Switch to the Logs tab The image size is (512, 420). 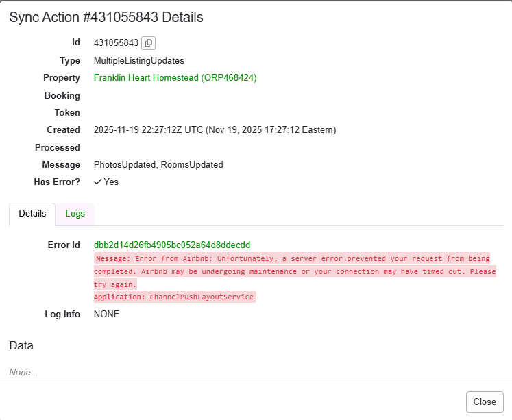(x=75, y=214)
